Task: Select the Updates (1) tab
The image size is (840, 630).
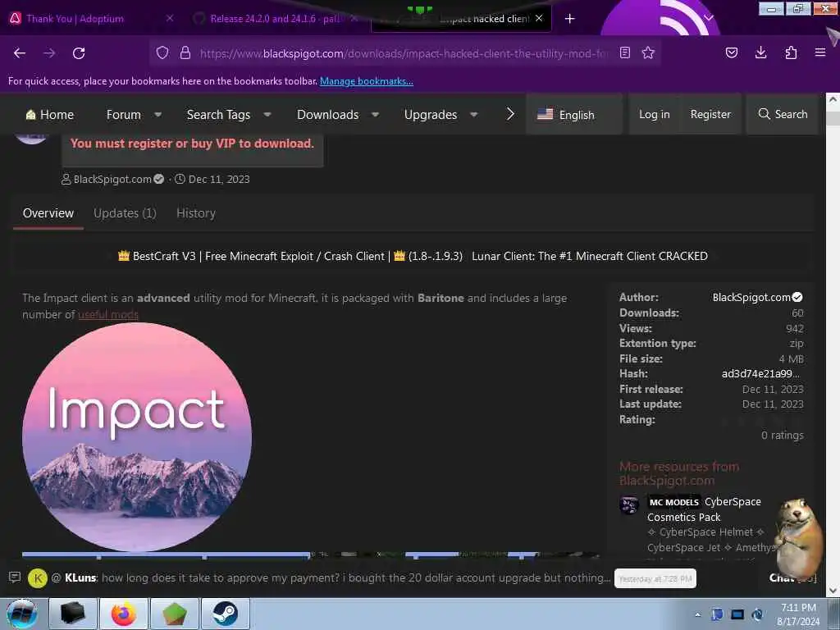Action: pos(125,213)
